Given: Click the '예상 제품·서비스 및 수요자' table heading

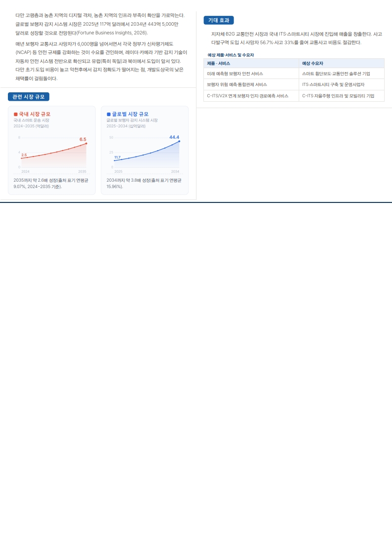Looking at the screenshot, I should 231,55.
